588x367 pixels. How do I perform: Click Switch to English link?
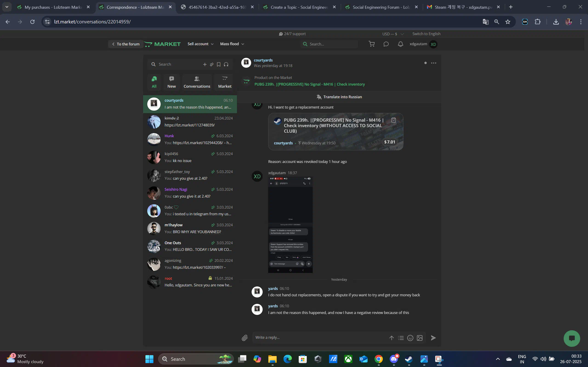click(426, 34)
